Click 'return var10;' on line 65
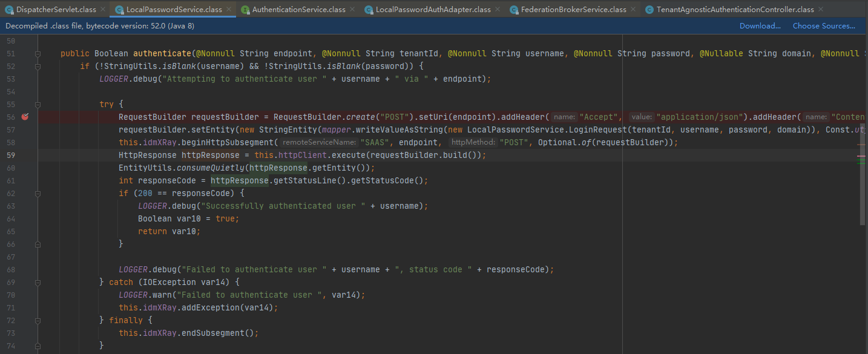Image resolution: width=868 pixels, height=354 pixels. (x=169, y=231)
